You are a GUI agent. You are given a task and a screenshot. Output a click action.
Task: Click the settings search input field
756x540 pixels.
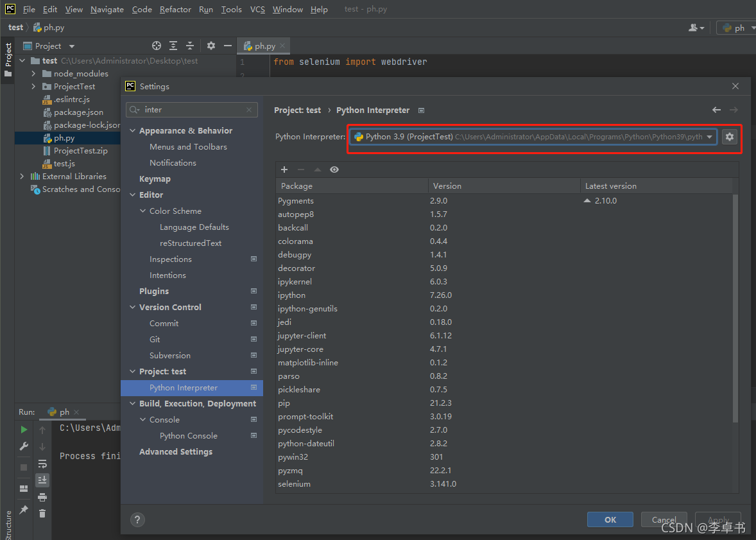point(192,110)
